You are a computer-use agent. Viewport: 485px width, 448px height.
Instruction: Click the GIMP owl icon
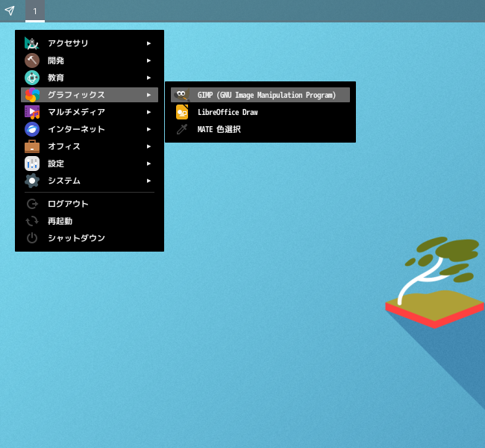coord(181,95)
